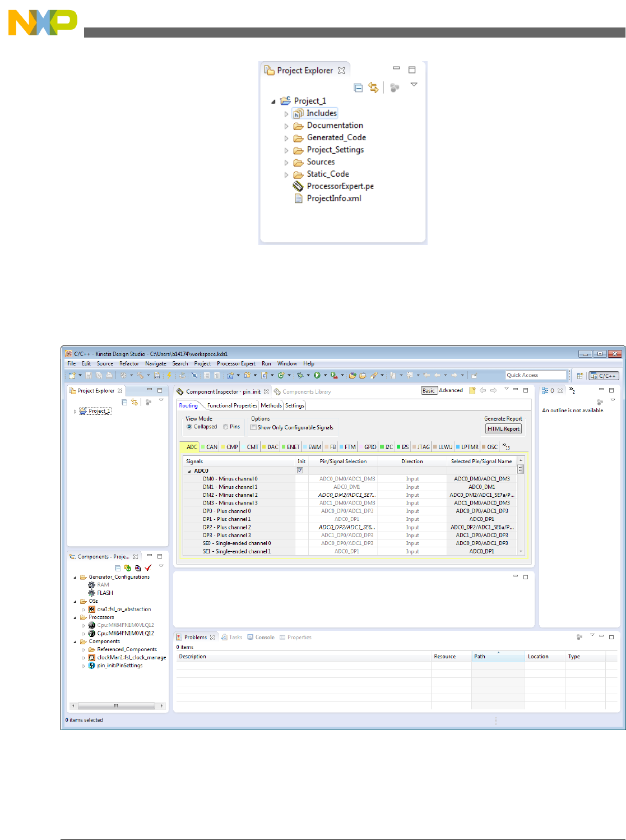This screenshot has width=626, height=840.
Task: Select the Pins view mode radio button
Action: [x=226, y=427]
